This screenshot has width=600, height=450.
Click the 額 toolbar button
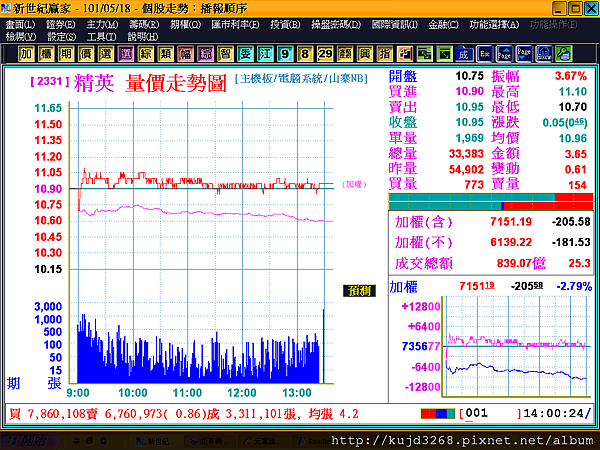(345, 54)
